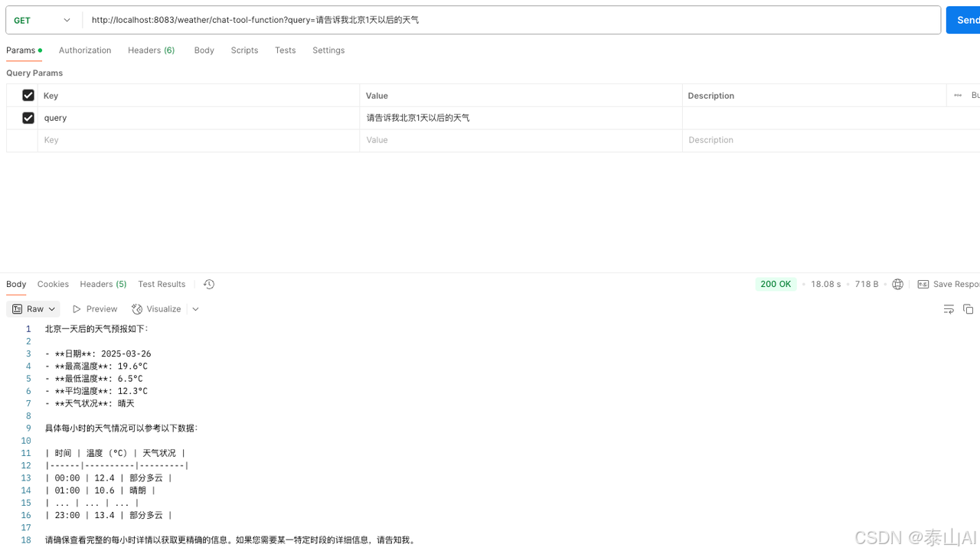
Task: Click the network globe icon
Action: (x=898, y=285)
